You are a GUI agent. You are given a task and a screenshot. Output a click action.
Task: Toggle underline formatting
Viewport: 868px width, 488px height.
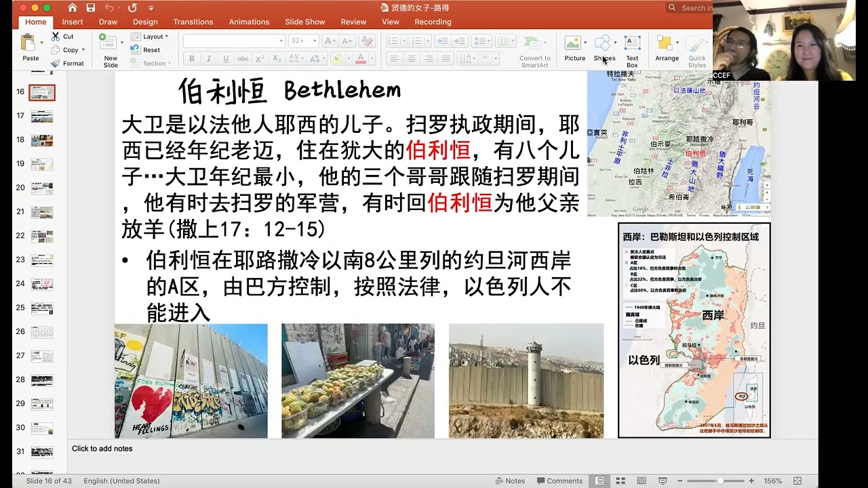[x=226, y=59]
